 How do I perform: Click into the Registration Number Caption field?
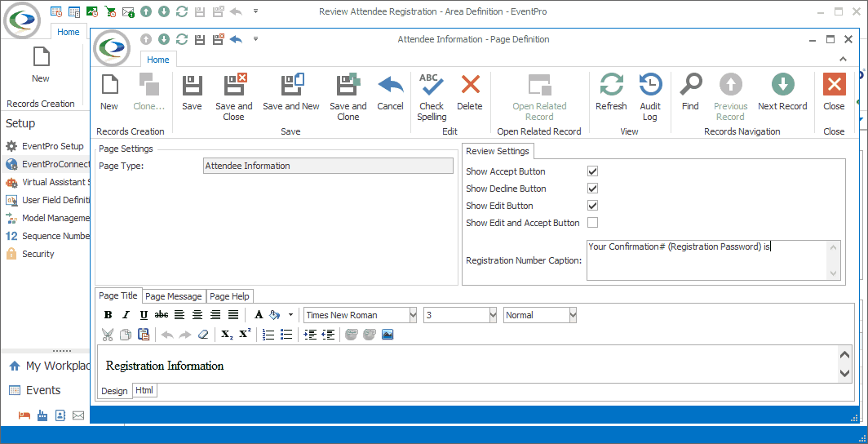(x=714, y=260)
